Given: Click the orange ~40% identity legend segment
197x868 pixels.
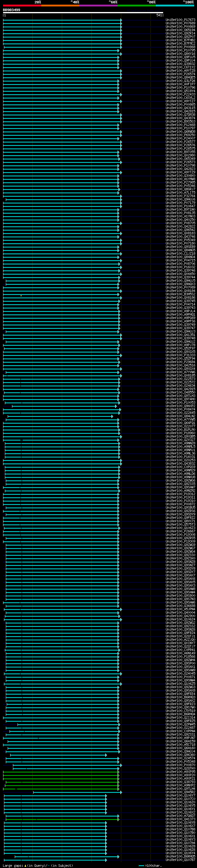Looking at the screenshot, I should [60, 6].
